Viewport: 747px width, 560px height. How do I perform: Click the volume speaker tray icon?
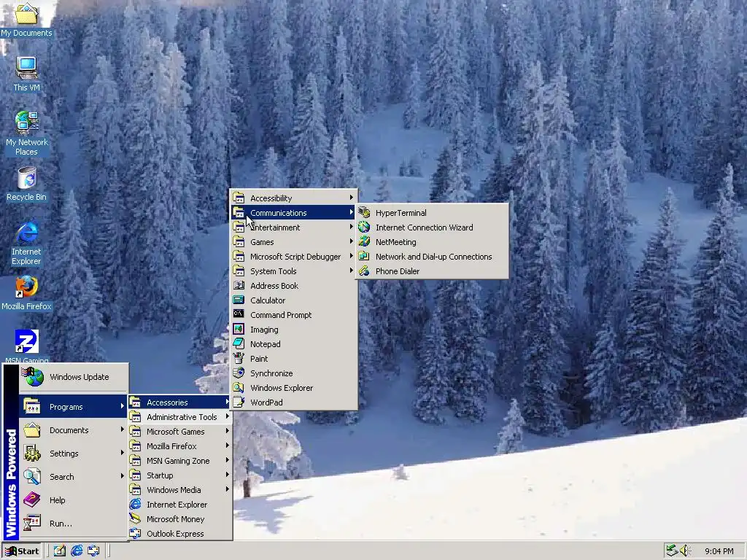pos(685,551)
